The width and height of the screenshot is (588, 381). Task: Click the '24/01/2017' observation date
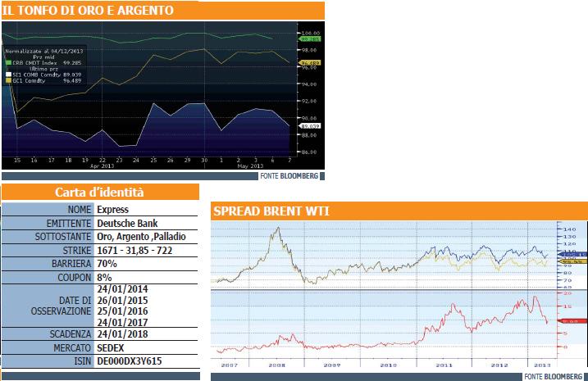tap(122, 322)
